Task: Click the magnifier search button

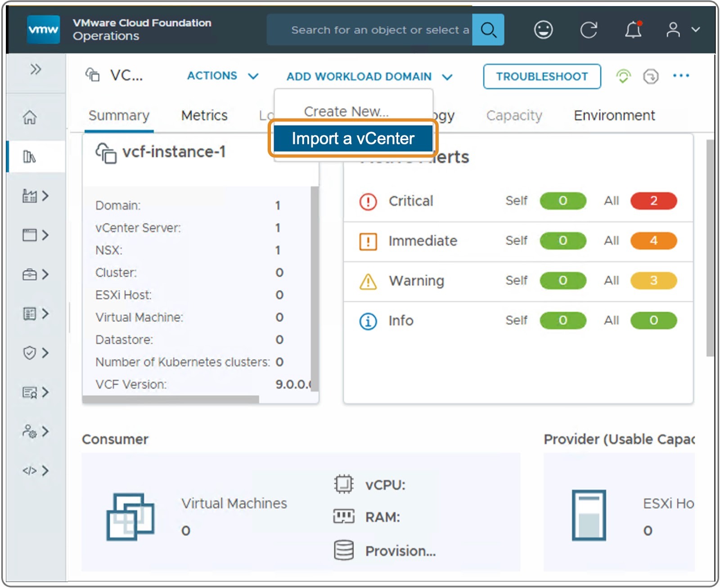Action: tap(488, 30)
